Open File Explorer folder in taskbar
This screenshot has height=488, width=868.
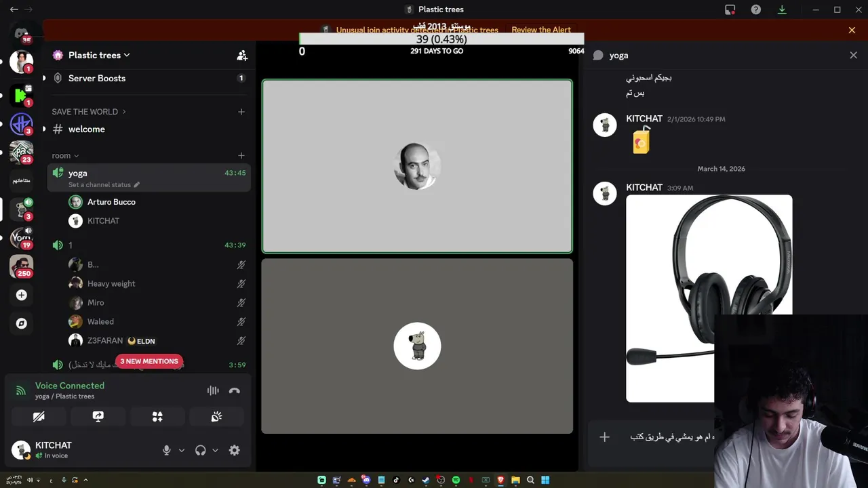coord(515,480)
